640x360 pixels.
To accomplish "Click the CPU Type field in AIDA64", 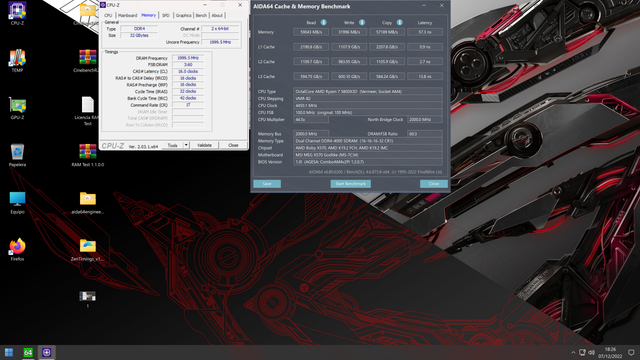I will [368, 91].
